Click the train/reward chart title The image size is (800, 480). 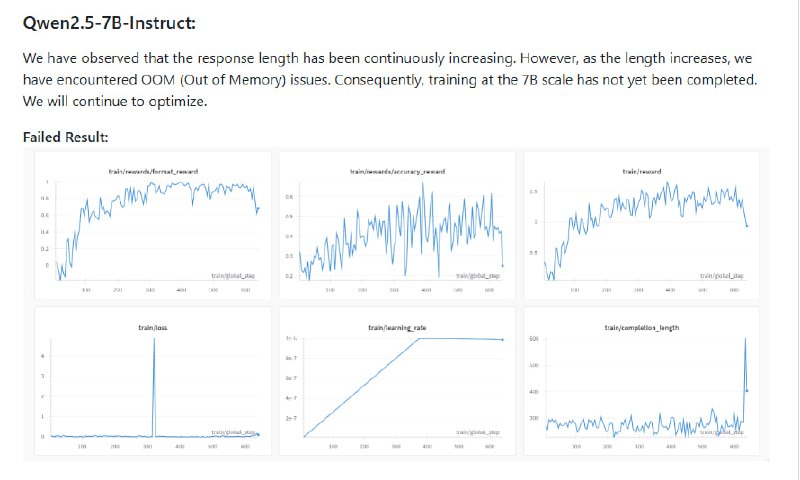642,172
